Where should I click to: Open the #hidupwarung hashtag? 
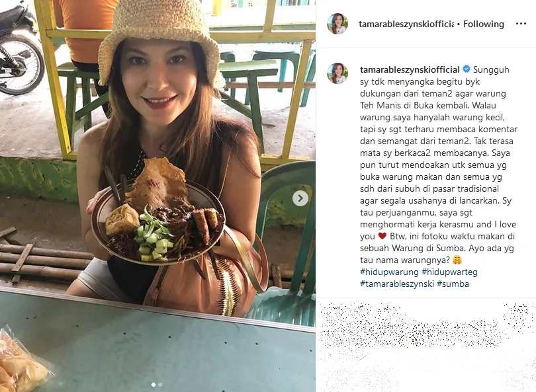coord(389,272)
